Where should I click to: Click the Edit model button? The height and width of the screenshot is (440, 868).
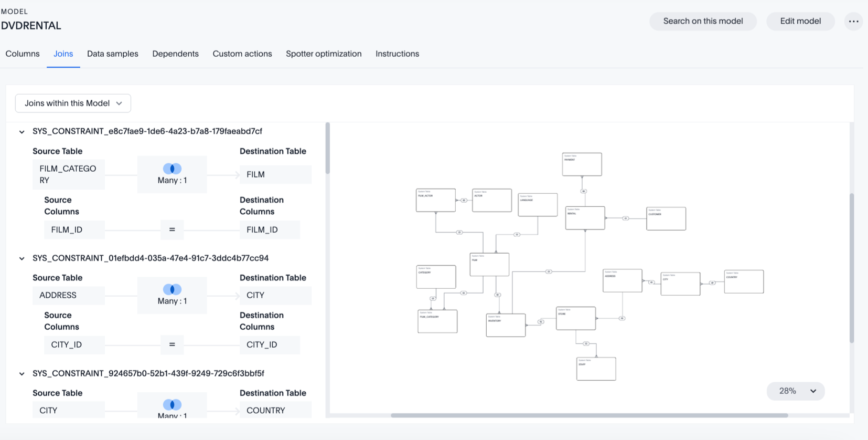pyautogui.click(x=800, y=22)
